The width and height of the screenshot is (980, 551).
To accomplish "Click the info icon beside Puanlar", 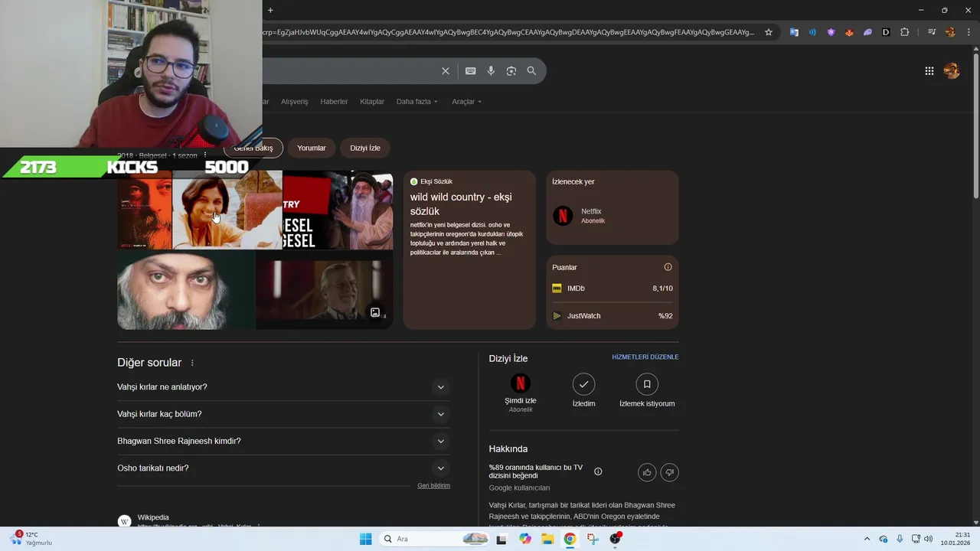I will 668,267.
